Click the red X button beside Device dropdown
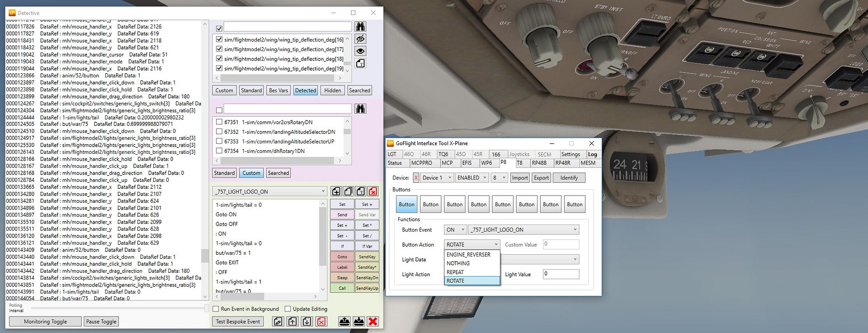 point(416,178)
